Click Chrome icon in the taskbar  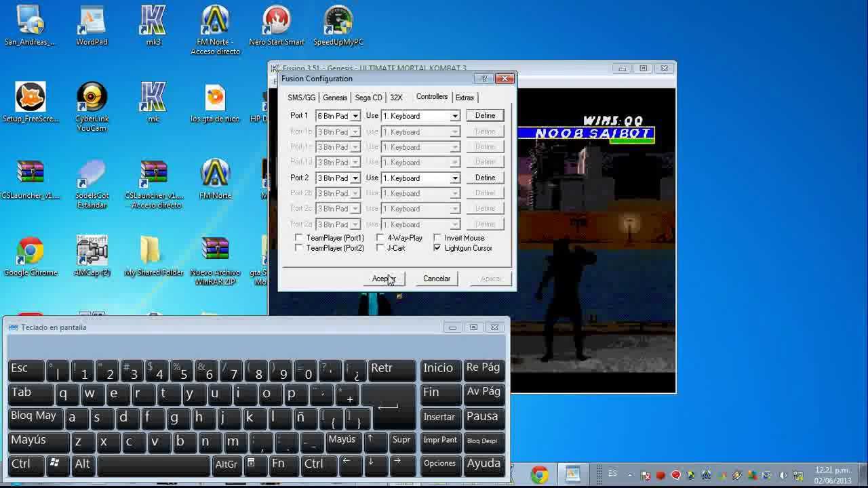click(540, 475)
